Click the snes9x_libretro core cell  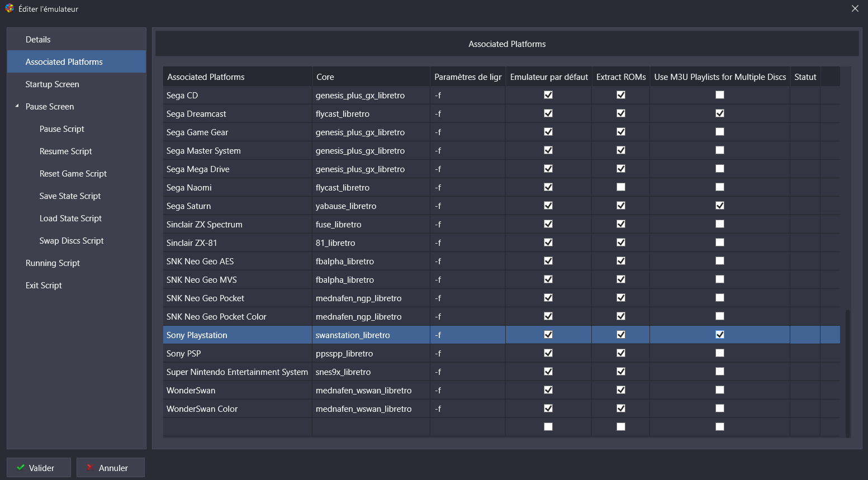point(371,372)
